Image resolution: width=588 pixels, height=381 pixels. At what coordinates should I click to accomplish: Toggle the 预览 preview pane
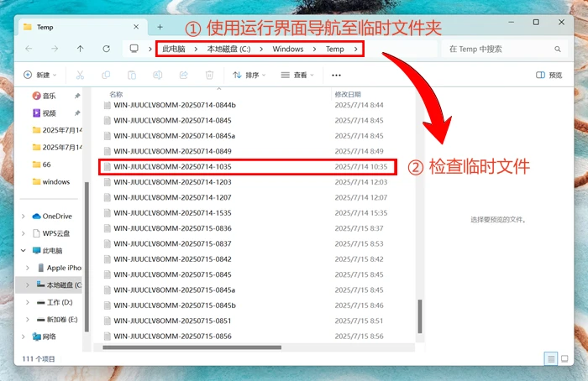[549, 75]
